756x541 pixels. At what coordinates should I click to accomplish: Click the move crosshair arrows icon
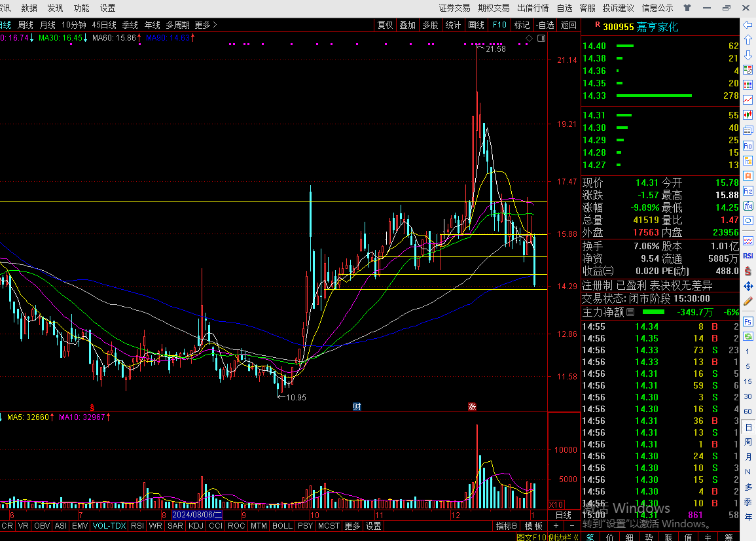(x=748, y=287)
